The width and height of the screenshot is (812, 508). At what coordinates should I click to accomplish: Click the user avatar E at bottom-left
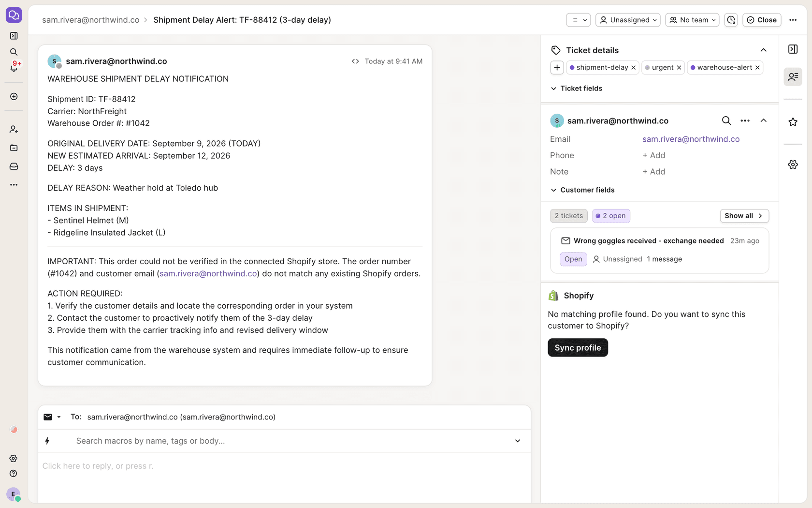click(14, 494)
